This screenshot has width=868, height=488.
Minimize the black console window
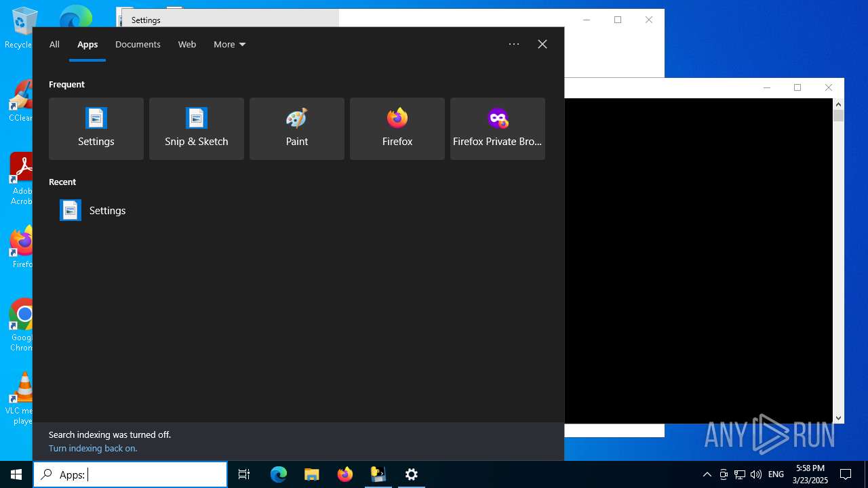click(767, 87)
